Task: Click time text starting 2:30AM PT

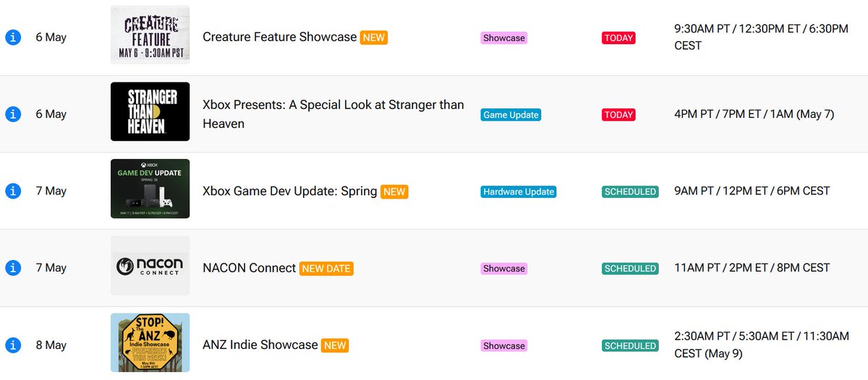Action: (761, 345)
